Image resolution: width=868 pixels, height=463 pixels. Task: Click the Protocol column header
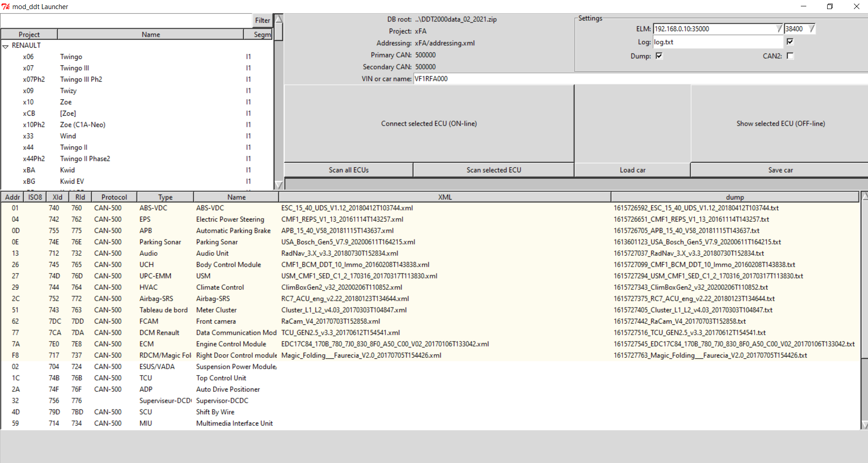114,197
